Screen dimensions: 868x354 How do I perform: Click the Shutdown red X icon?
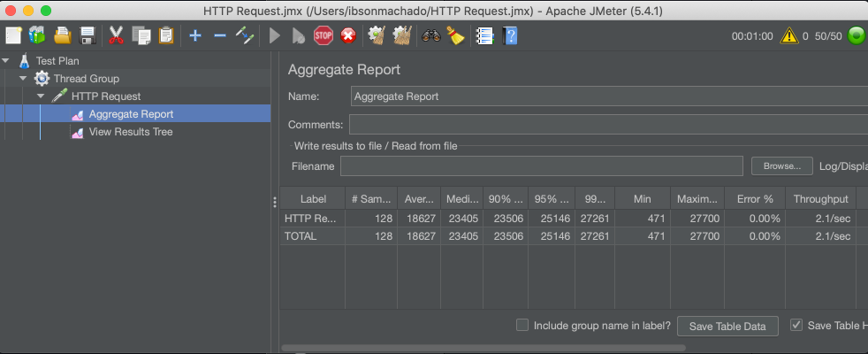(347, 36)
